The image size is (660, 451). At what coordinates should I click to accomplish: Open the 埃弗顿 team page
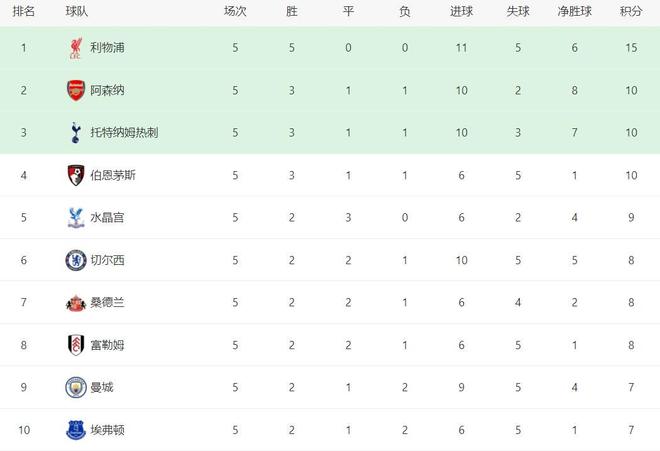pyautogui.click(x=107, y=430)
